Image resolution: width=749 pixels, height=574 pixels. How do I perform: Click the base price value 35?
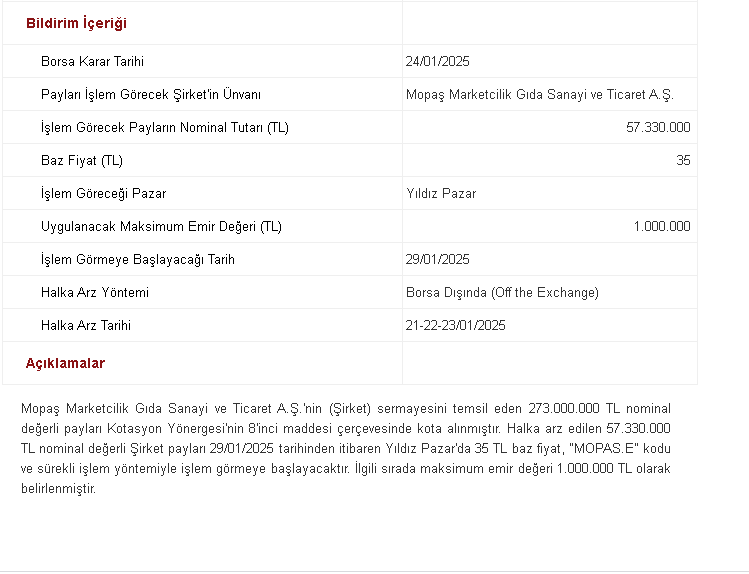click(x=683, y=160)
